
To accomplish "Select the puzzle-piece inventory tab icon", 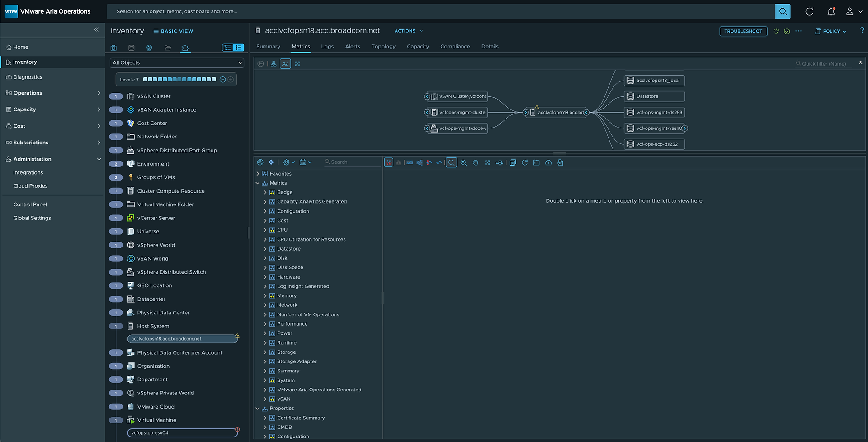I will (185, 48).
